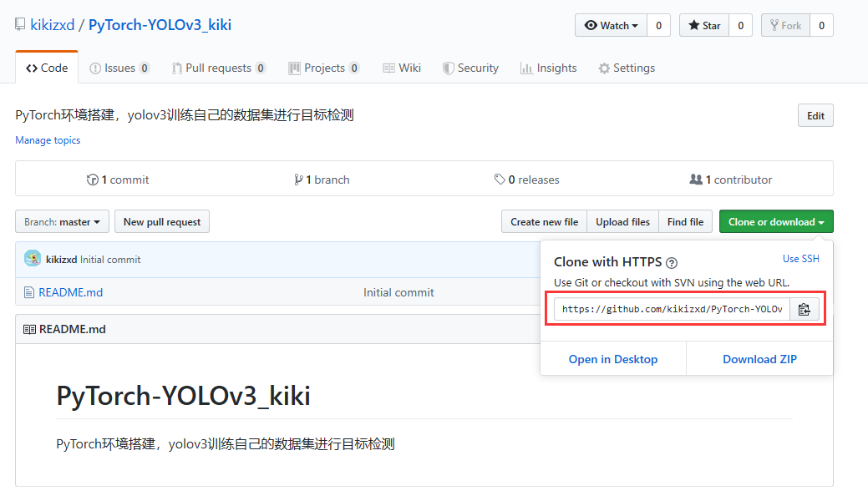Viewport: 868px width, 496px height.
Task: View the 1 commit history
Action: (118, 180)
